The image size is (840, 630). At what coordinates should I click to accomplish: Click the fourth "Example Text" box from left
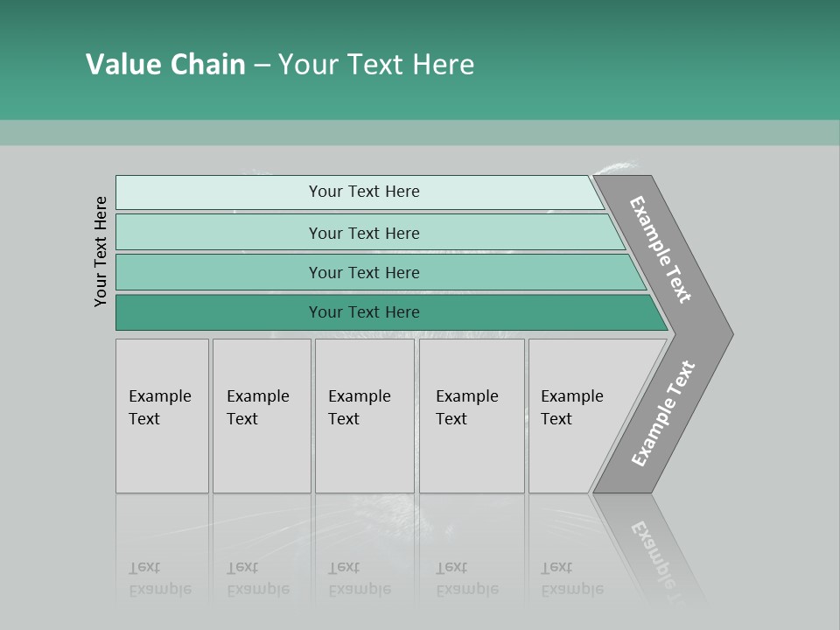pyautogui.click(x=471, y=416)
